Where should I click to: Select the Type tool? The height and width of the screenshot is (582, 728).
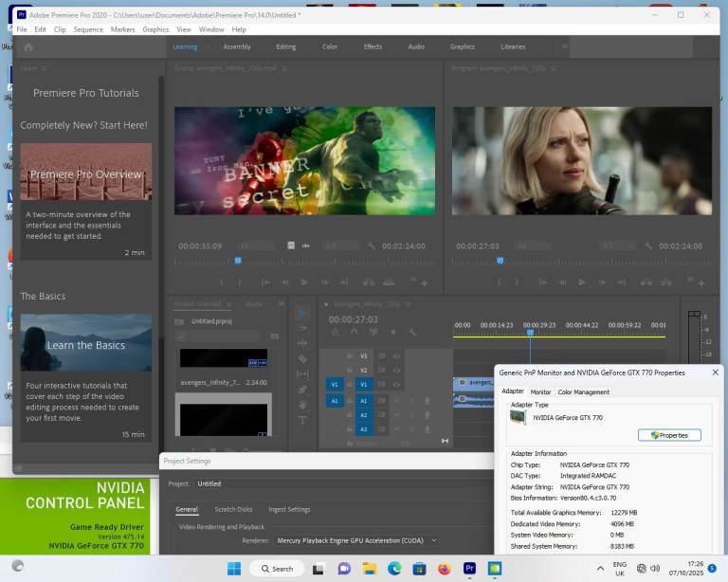(302, 420)
